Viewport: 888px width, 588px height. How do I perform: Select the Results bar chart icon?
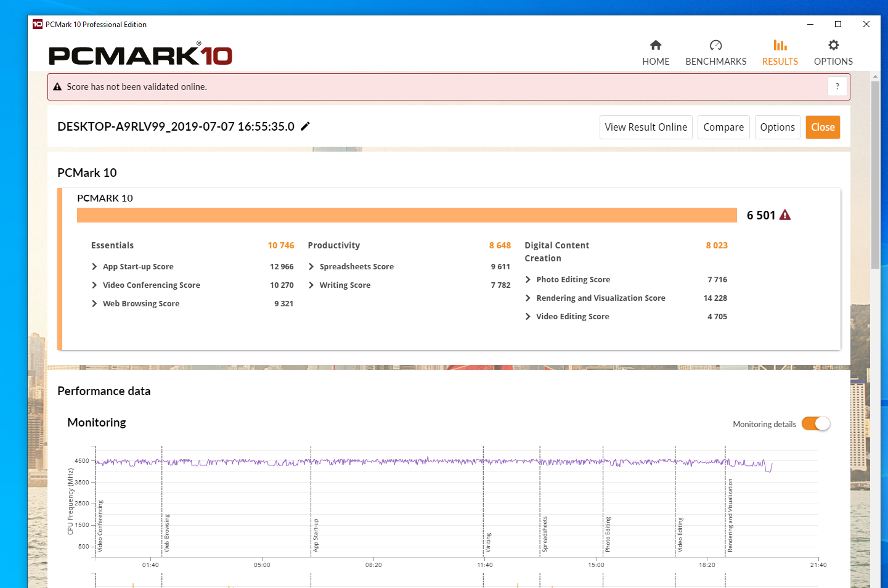coord(780,45)
